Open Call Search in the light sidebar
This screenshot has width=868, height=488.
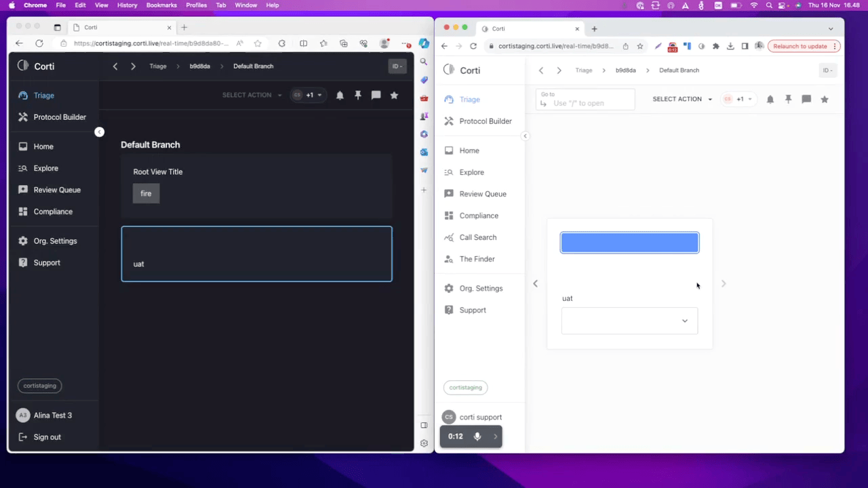477,237
